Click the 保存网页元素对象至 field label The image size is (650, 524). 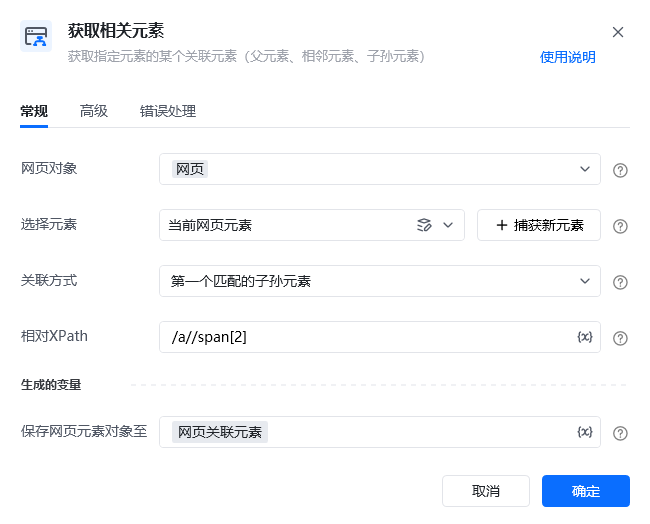84,431
